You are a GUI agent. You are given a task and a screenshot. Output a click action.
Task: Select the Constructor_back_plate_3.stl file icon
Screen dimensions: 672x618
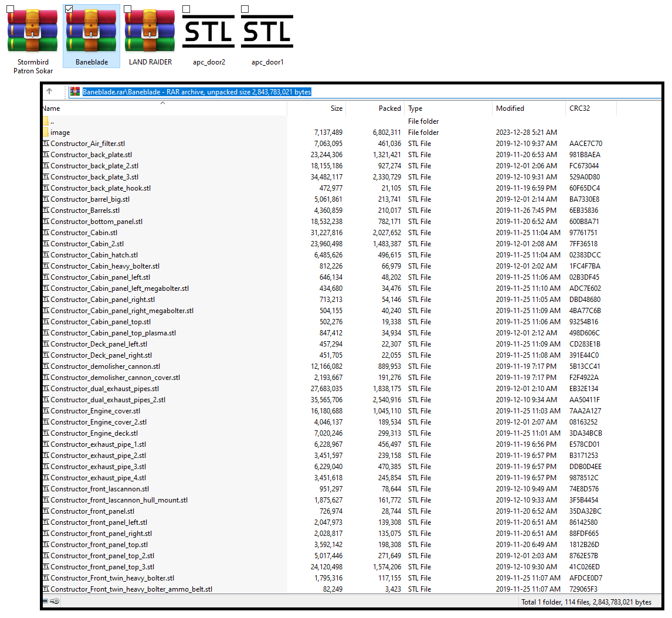coord(46,176)
